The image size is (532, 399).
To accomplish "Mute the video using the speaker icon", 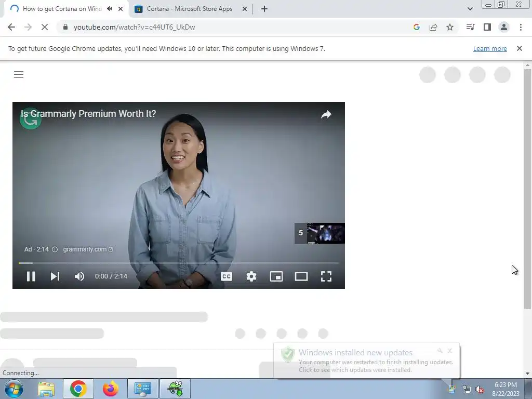I will [x=79, y=276].
